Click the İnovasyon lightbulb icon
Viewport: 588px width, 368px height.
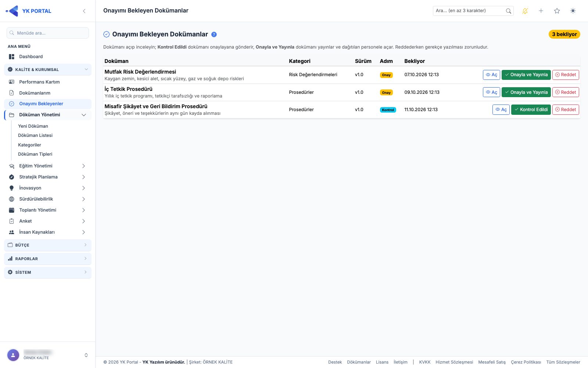(x=11, y=188)
